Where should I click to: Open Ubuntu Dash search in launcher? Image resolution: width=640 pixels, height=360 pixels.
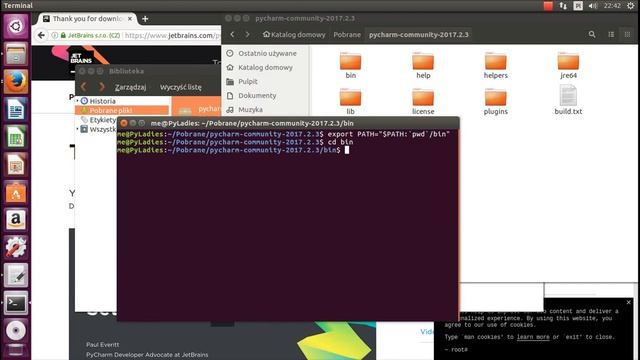point(16,27)
